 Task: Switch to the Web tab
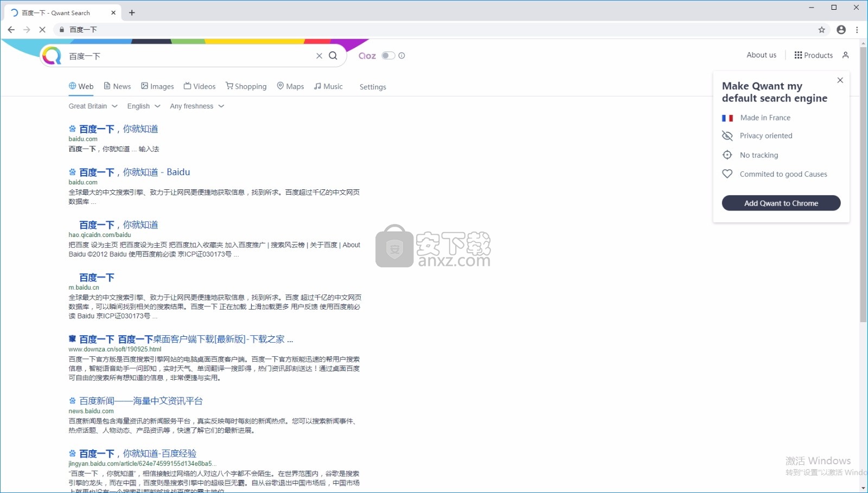pos(81,86)
